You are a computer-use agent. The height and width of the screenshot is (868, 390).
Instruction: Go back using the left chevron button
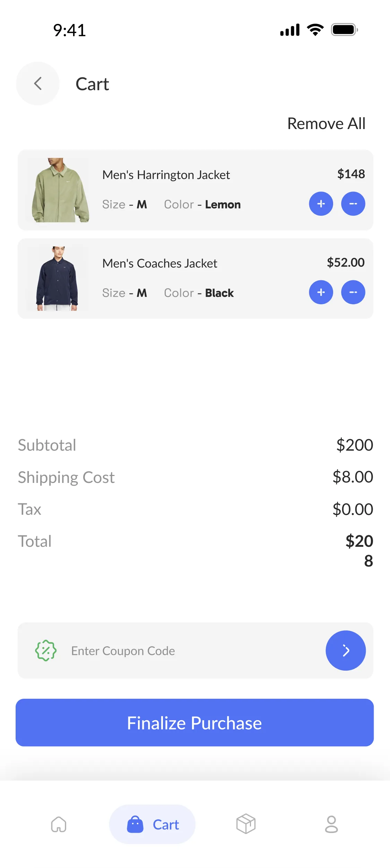tap(38, 84)
